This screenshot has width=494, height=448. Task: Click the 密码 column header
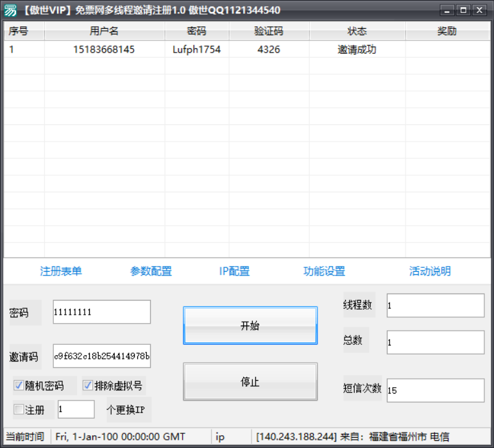tap(197, 31)
